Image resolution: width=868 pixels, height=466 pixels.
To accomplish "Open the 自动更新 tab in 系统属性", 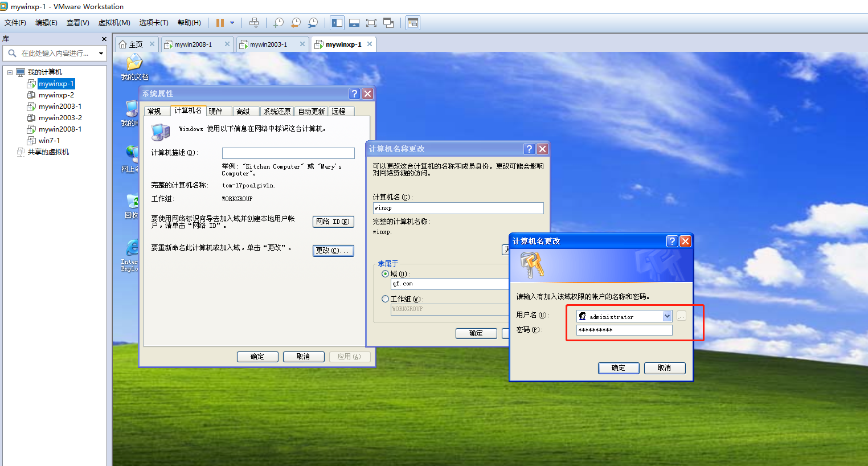I will pyautogui.click(x=312, y=111).
